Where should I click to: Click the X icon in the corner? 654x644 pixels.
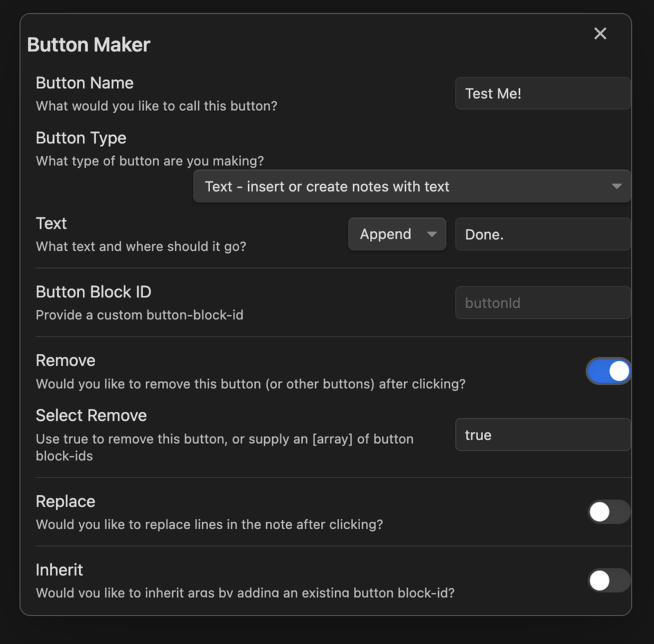coord(600,33)
